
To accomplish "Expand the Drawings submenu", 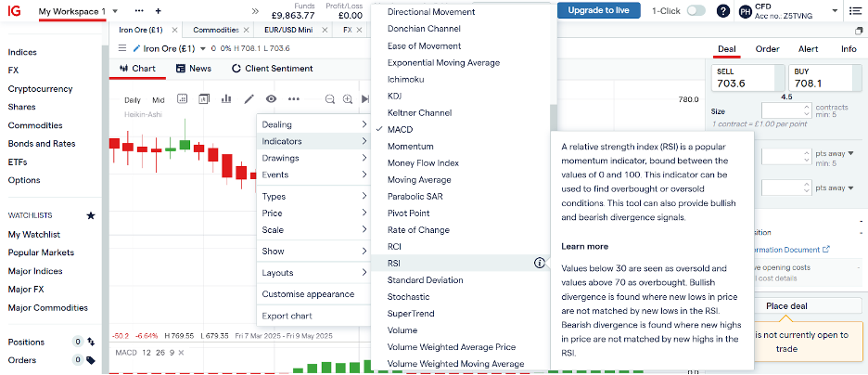I will [x=313, y=158].
